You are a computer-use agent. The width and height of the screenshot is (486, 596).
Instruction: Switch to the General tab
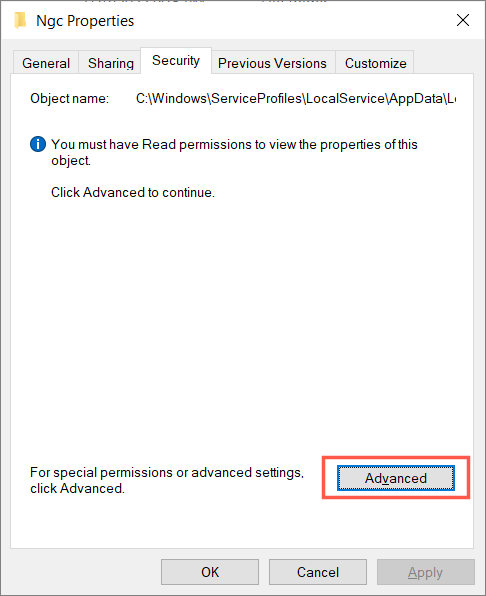pyautogui.click(x=46, y=63)
